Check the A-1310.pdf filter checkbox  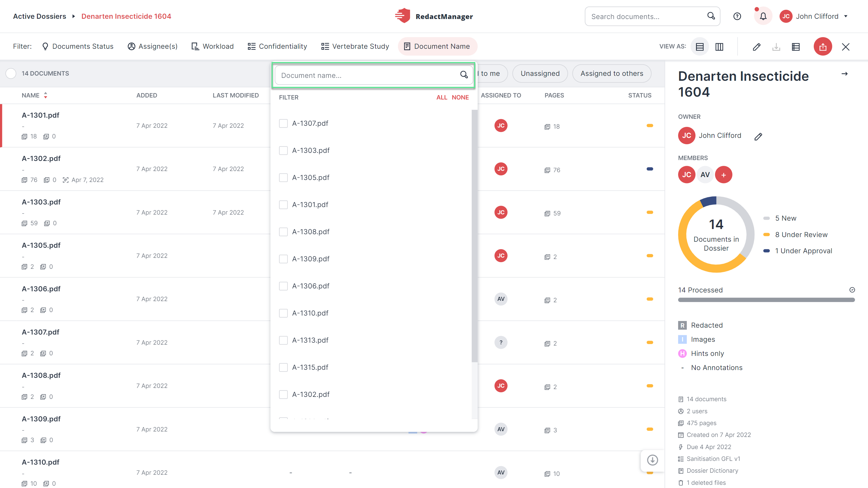click(283, 313)
